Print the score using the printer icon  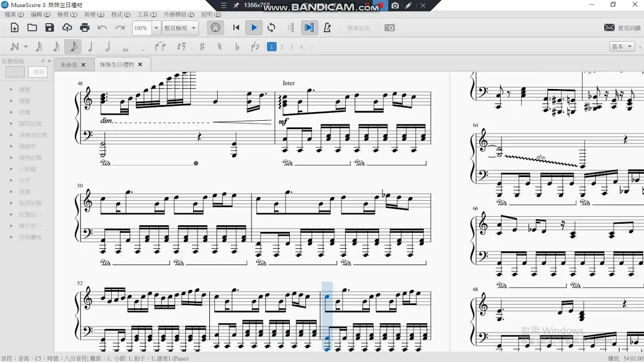click(x=85, y=28)
